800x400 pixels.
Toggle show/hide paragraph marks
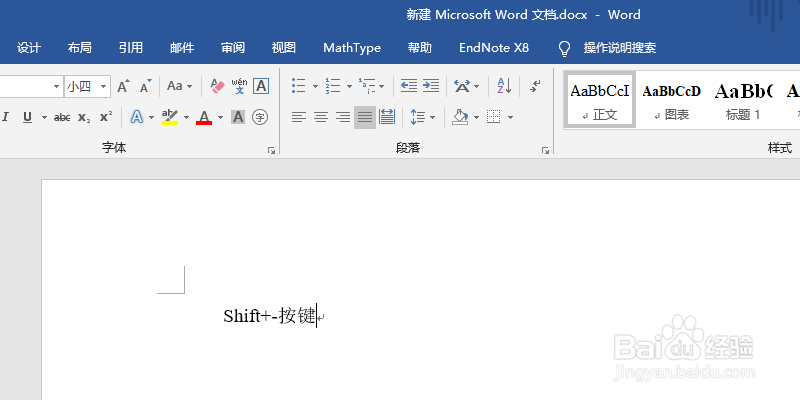coord(535,86)
